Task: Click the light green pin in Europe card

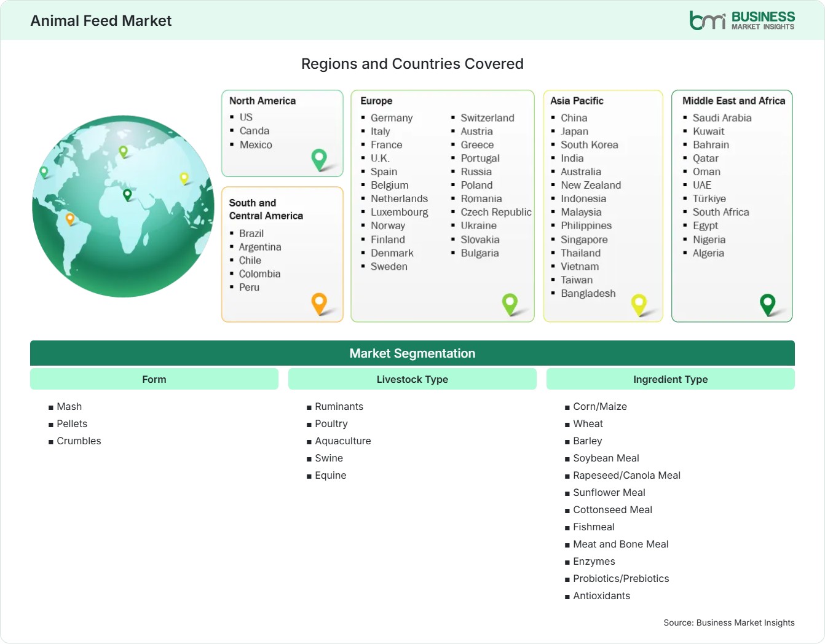Action: click(510, 304)
